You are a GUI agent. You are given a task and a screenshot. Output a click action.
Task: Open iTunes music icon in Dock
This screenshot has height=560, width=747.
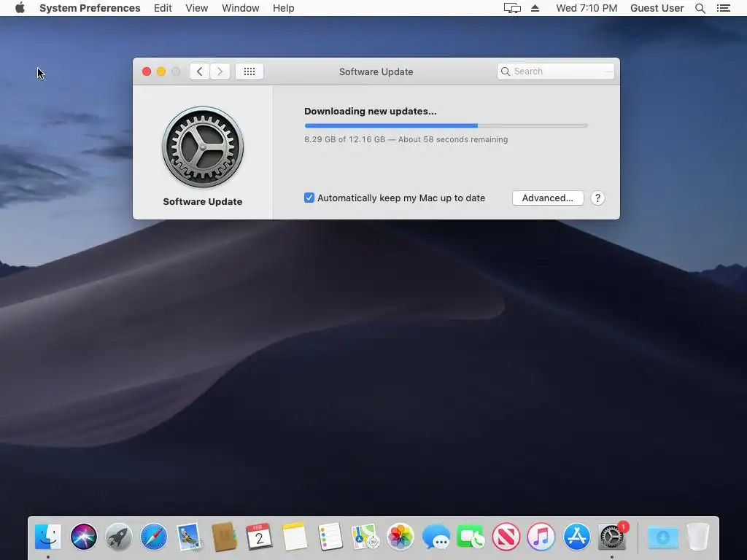pos(541,537)
